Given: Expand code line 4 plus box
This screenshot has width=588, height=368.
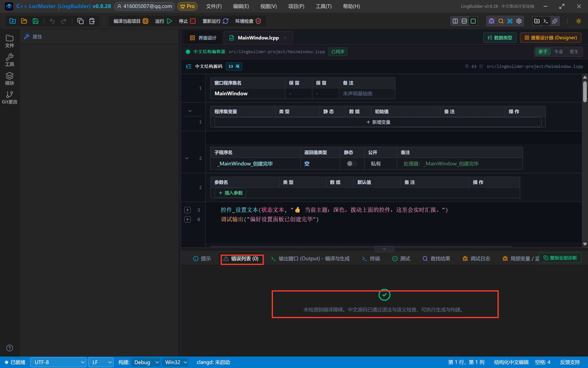Looking at the screenshot, I should tap(188, 219).
